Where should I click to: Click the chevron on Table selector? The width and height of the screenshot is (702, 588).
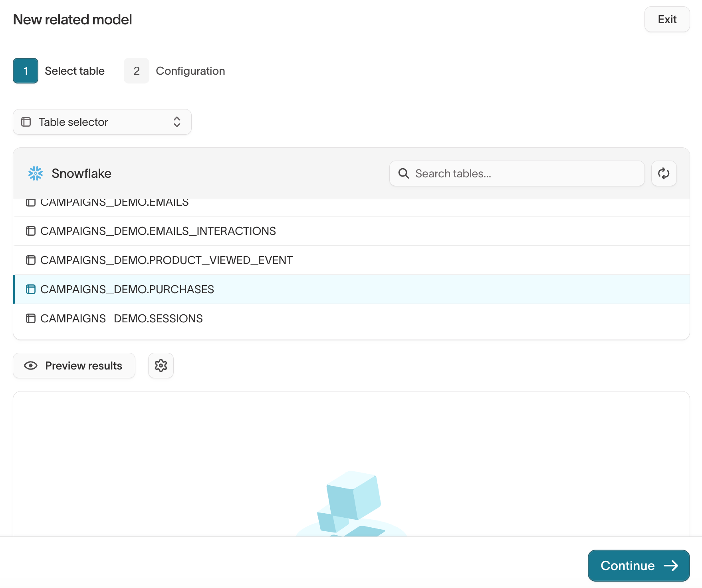click(176, 122)
